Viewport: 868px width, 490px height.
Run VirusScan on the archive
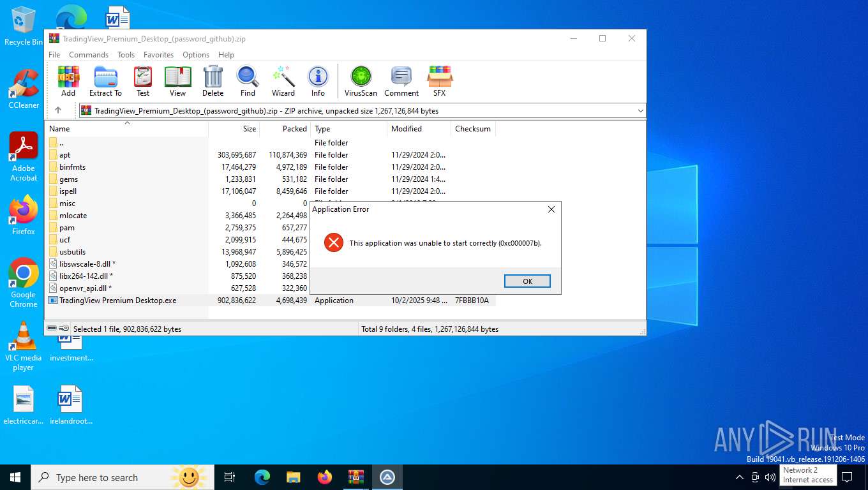pos(361,81)
